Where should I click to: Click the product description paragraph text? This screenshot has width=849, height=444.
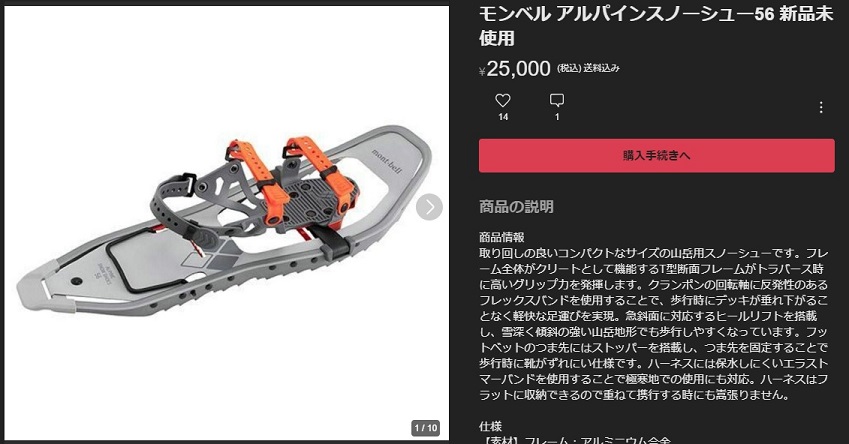(x=654, y=324)
